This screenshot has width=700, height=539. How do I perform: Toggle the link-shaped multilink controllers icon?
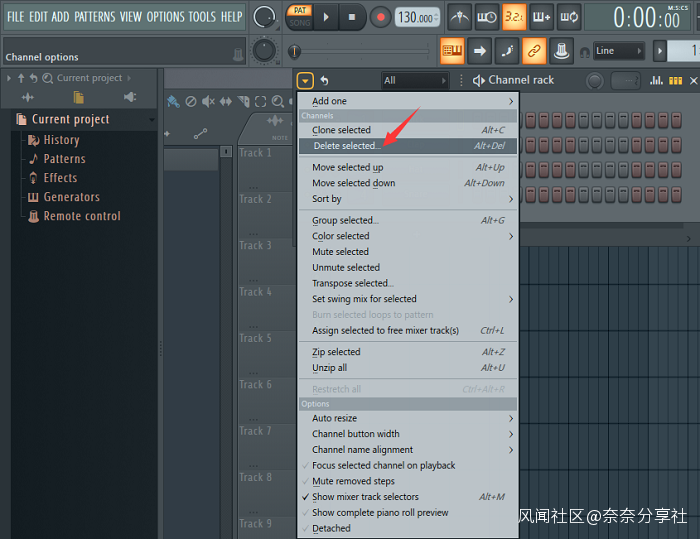point(534,51)
